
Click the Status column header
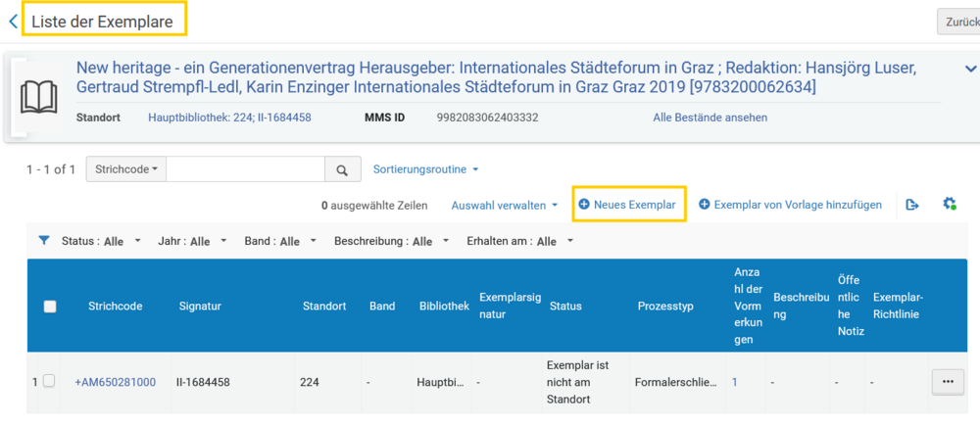[565, 307]
